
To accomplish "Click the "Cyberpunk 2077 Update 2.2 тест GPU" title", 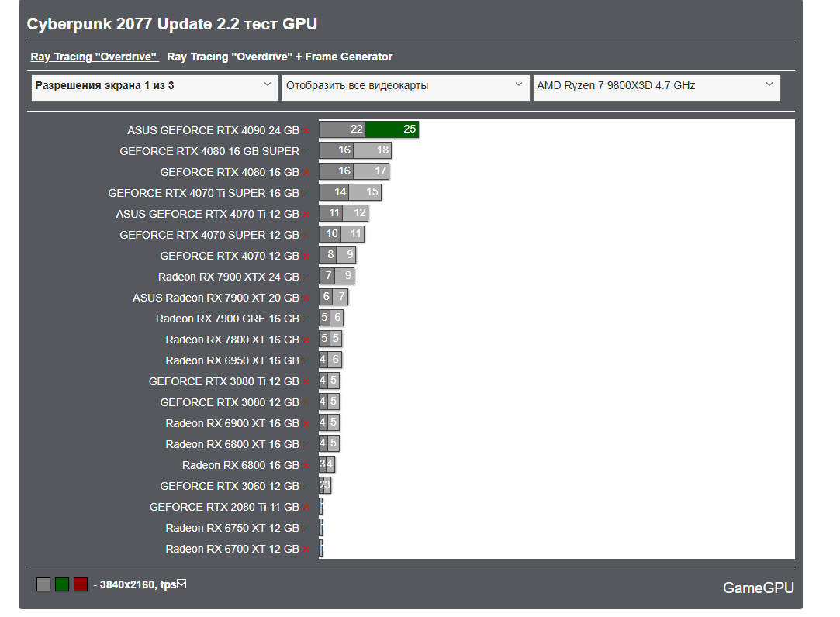I will (172, 24).
